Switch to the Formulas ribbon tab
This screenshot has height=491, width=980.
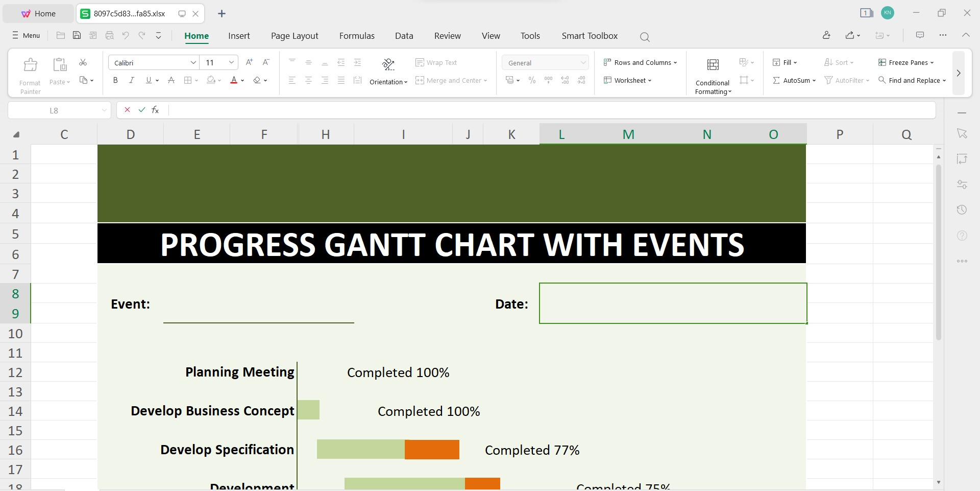[356, 36]
